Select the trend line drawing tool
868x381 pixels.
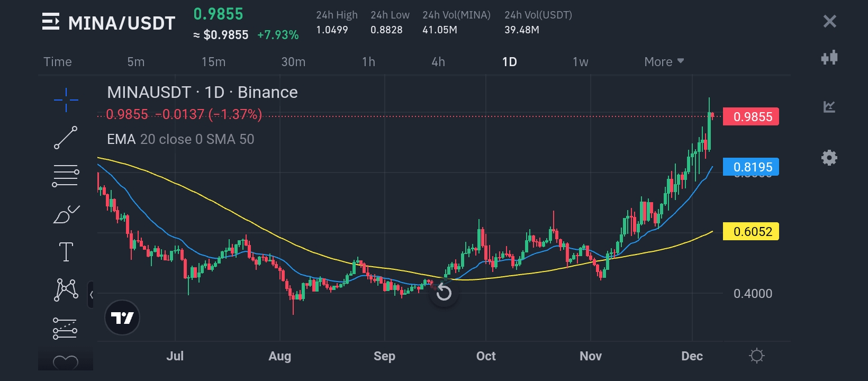coord(66,138)
